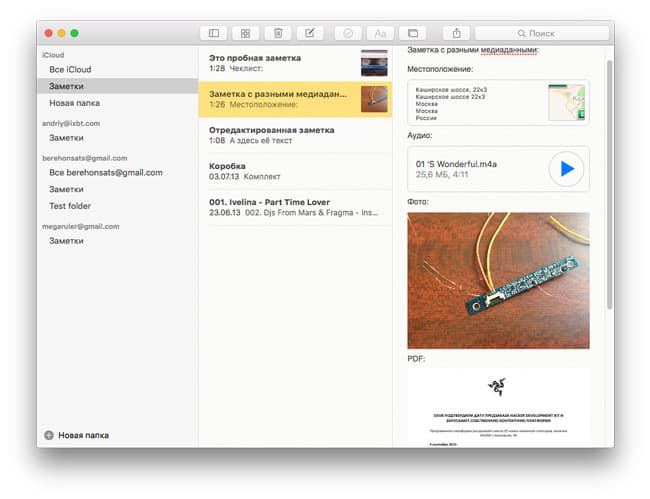Click the note content scrollbar
This screenshot has width=650, height=499.
(609, 184)
